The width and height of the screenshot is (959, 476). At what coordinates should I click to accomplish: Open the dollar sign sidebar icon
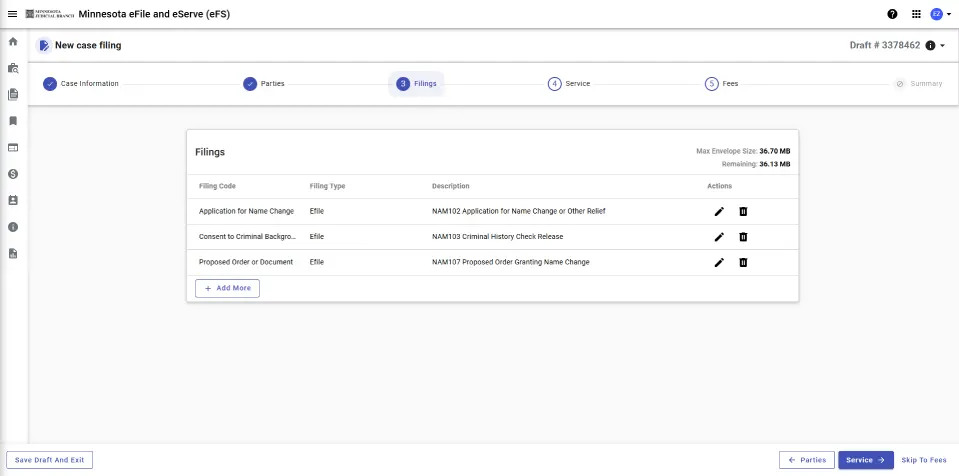click(13, 174)
